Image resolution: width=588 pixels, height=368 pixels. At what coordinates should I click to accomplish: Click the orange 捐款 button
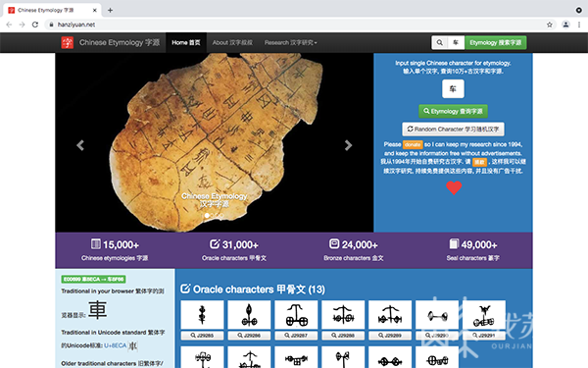(x=479, y=162)
